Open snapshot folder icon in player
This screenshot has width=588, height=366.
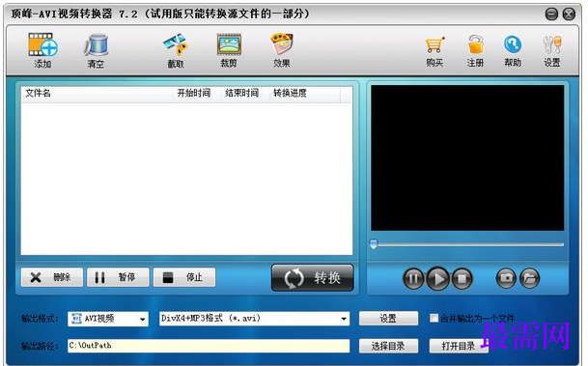(529, 278)
